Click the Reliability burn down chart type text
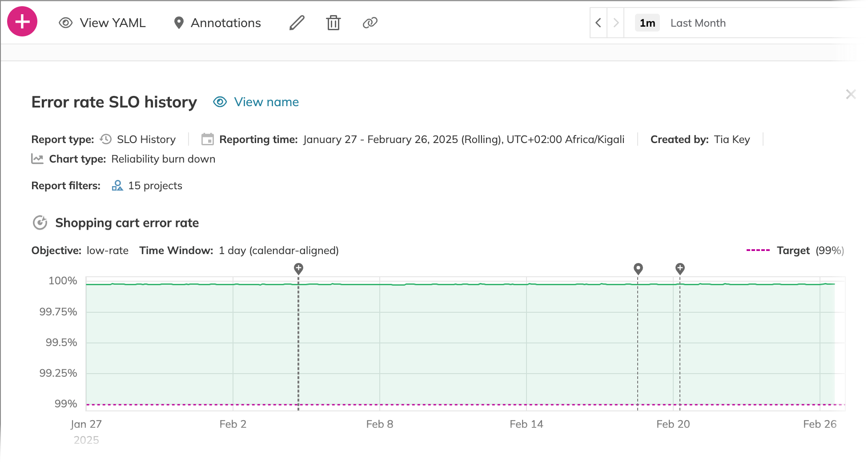The width and height of the screenshot is (868, 462). (163, 159)
